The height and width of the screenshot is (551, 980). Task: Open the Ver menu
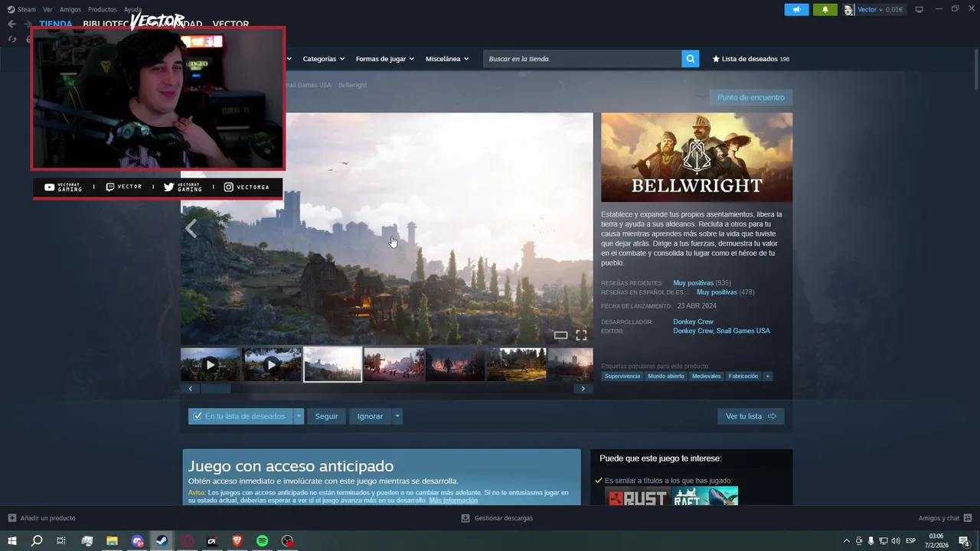(x=47, y=10)
